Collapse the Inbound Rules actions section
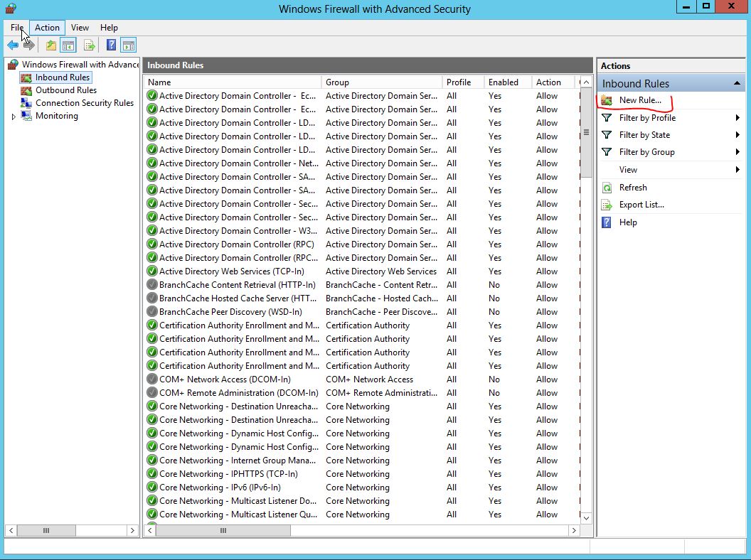 pos(737,83)
